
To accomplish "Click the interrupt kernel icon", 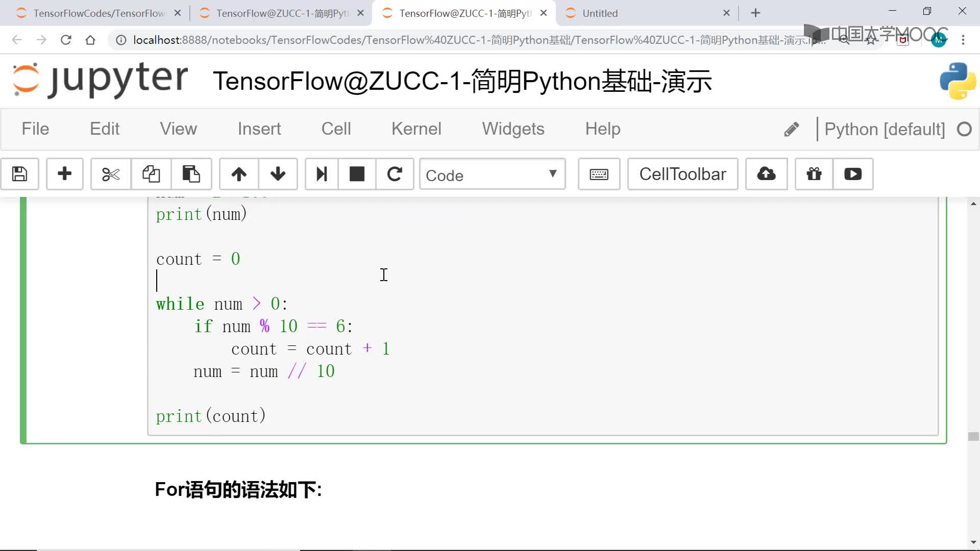I will click(x=357, y=174).
